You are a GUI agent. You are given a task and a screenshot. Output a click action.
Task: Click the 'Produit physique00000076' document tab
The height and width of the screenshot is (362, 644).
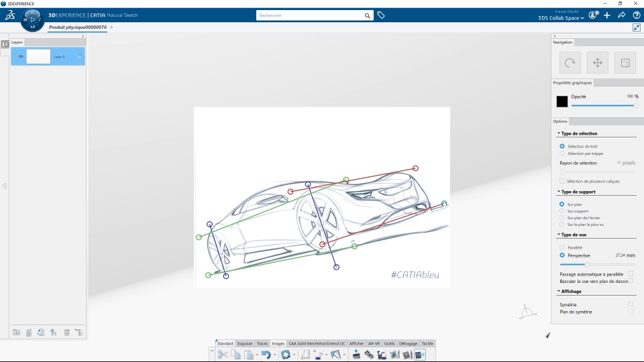[x=78, y=27]
